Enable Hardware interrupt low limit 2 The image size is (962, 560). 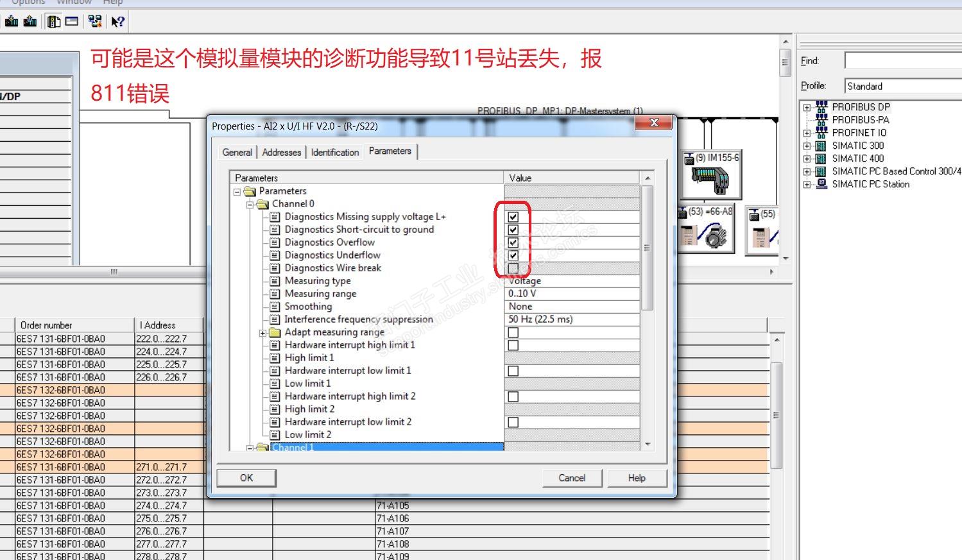(513, 422)
